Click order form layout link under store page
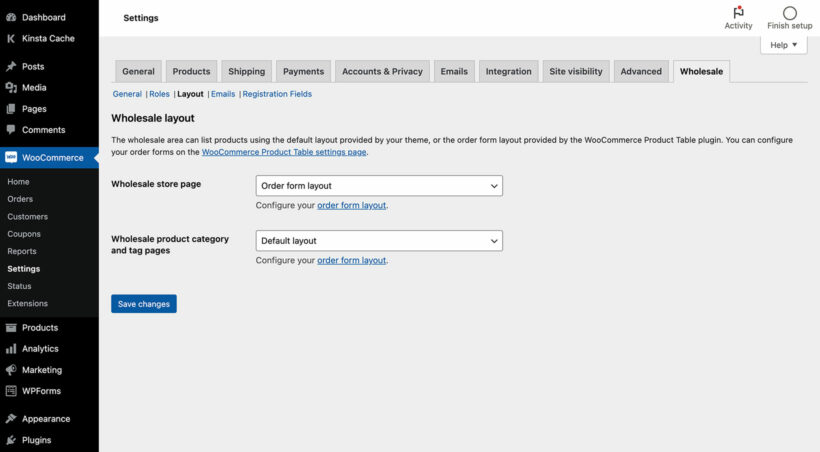 tap(351, 206)
